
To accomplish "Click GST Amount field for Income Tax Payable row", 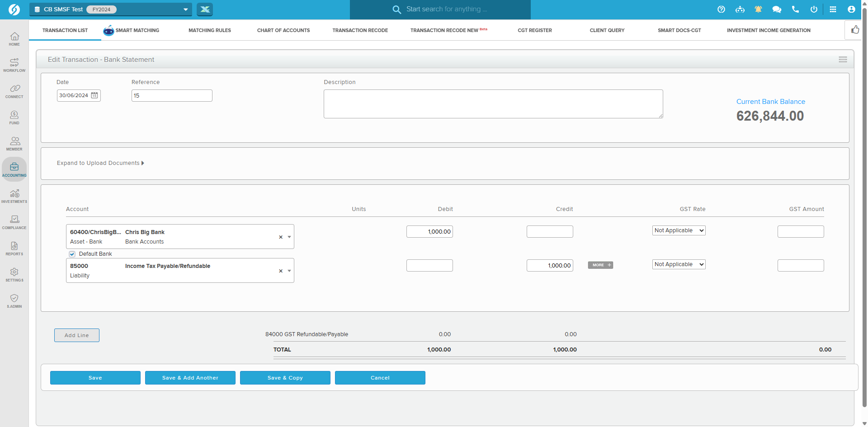I will 801,265.
